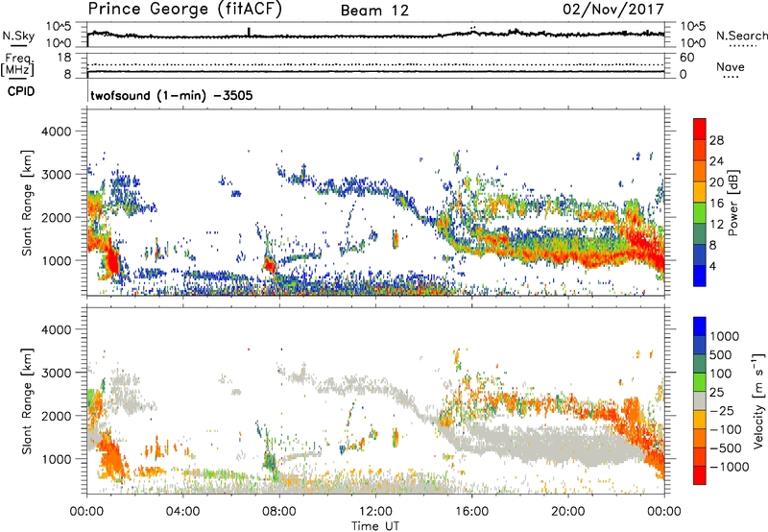This screenshot has width=768, height=532.
Task: Click the 4 value on power colorbar
Action: (712, 266)
